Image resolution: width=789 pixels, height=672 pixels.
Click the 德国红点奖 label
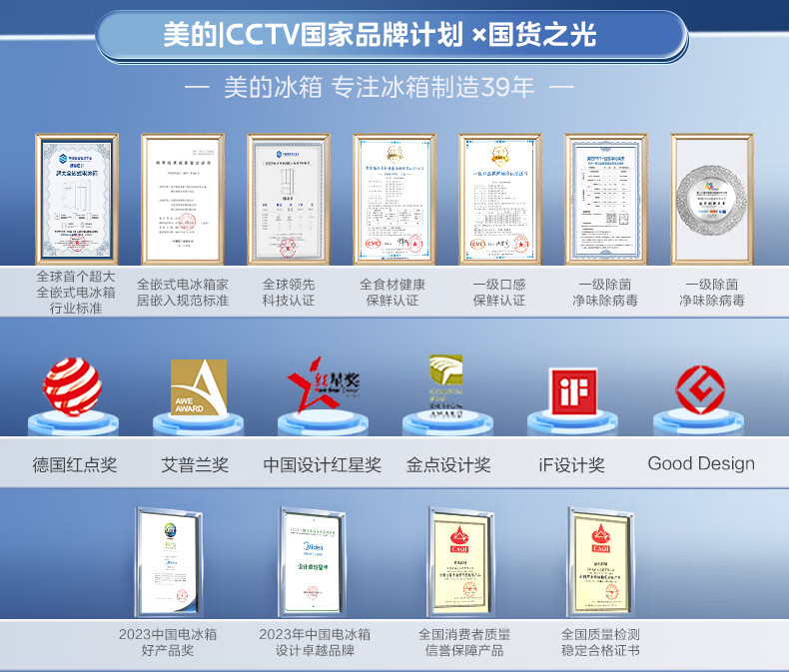75,464
